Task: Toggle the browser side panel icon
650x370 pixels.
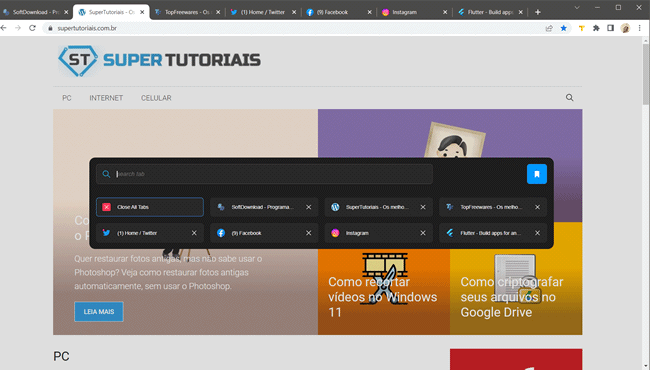Action: 610,28
